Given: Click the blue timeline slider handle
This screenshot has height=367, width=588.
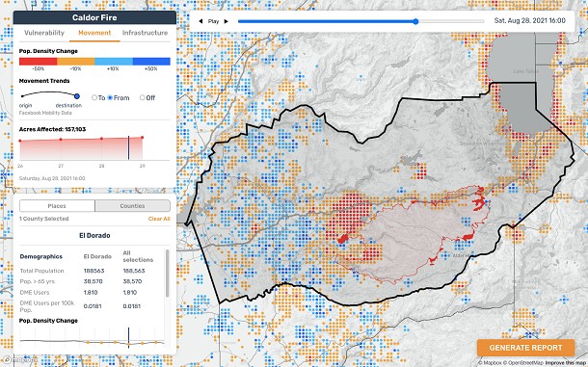Looking at the screenshot, I should (x=415, y=21).
